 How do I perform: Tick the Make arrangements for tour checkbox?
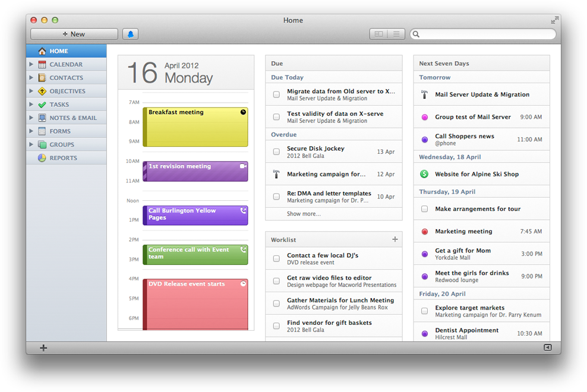point(425,208)
